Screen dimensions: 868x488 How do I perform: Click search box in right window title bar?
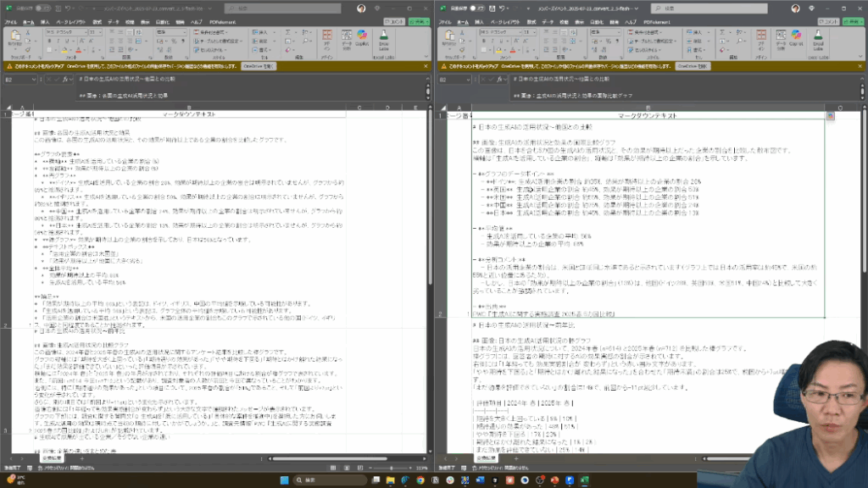[709, 8]
